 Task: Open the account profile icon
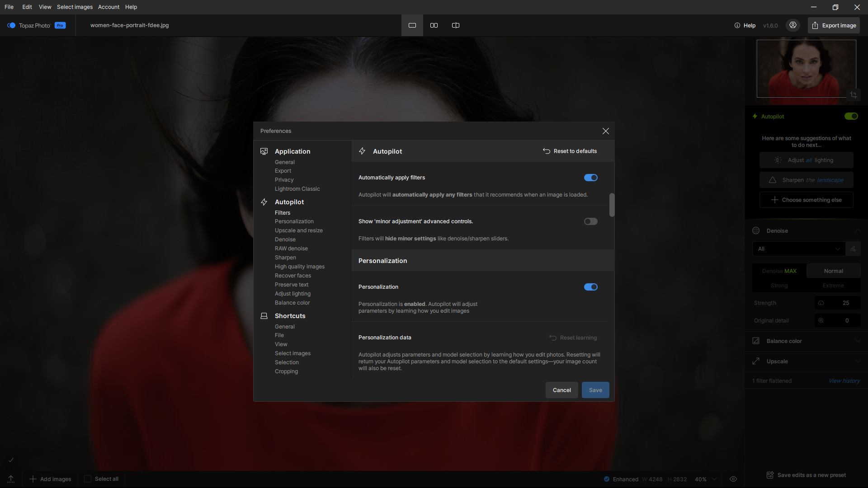(793, 25)
